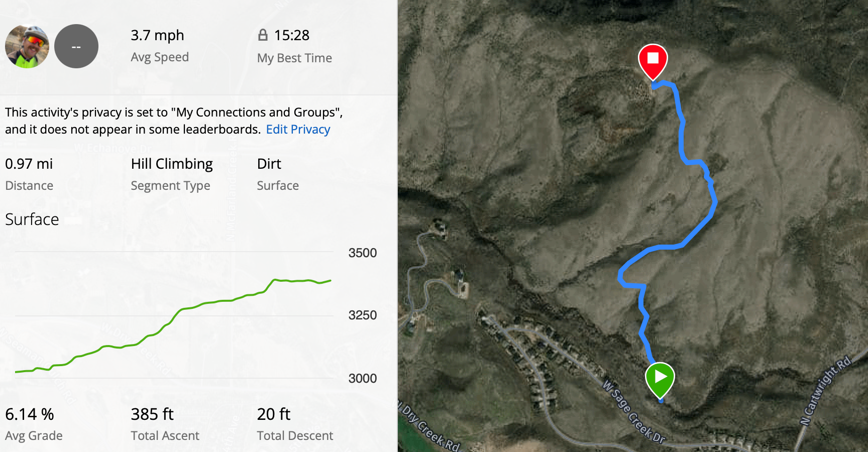868x452 pixels.
Task: Open the Edit Privacy link
Action: pyautogui.click(x=298, y=130)
